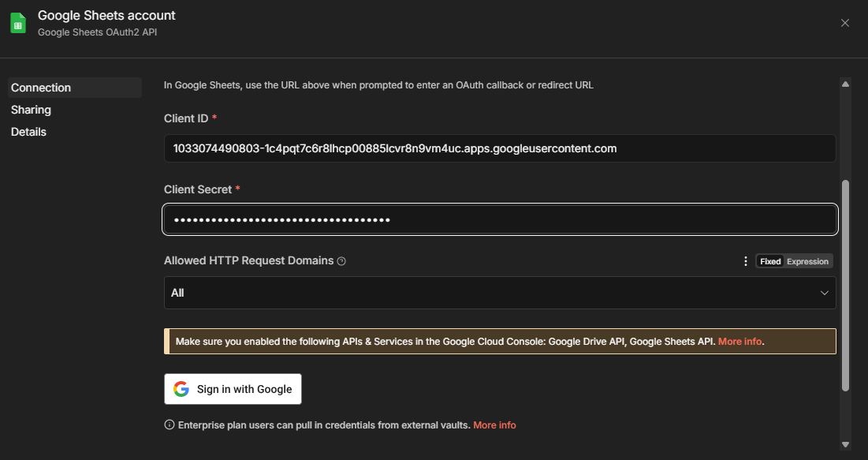This screenshot has width=868, height=460.
Task: Click the OAuth callback URL instruction text
Action: [x=378, y=85]
